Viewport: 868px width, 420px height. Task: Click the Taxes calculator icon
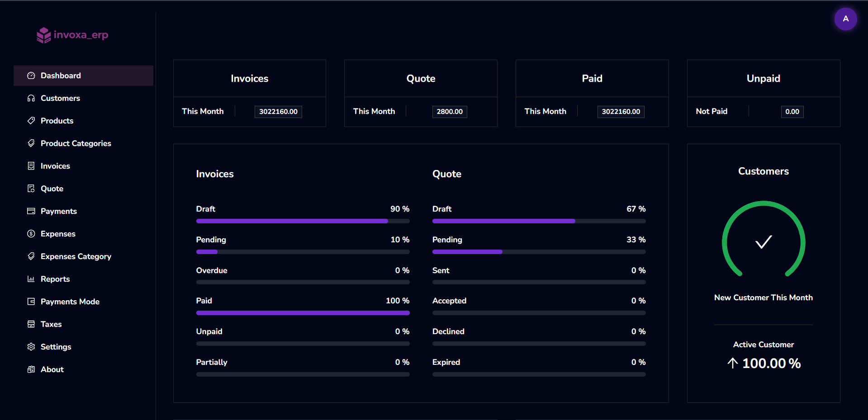pyautogui.click(x=31, y=324)
